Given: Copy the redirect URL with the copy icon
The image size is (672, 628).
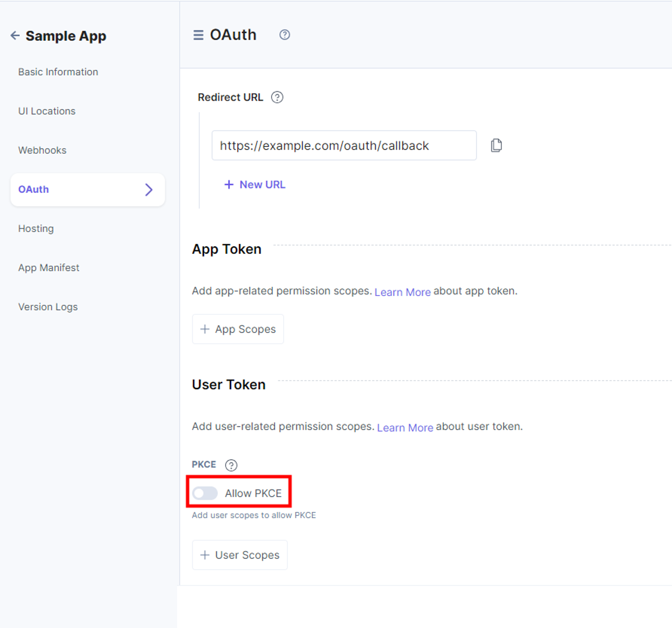Looking at the screenshot, I should [496, 145].
